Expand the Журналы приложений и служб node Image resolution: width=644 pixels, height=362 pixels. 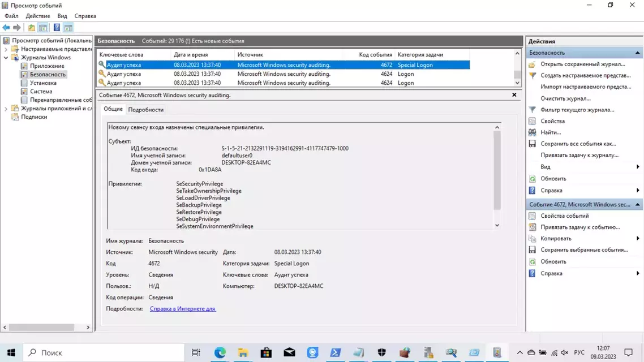coord(6,109)
